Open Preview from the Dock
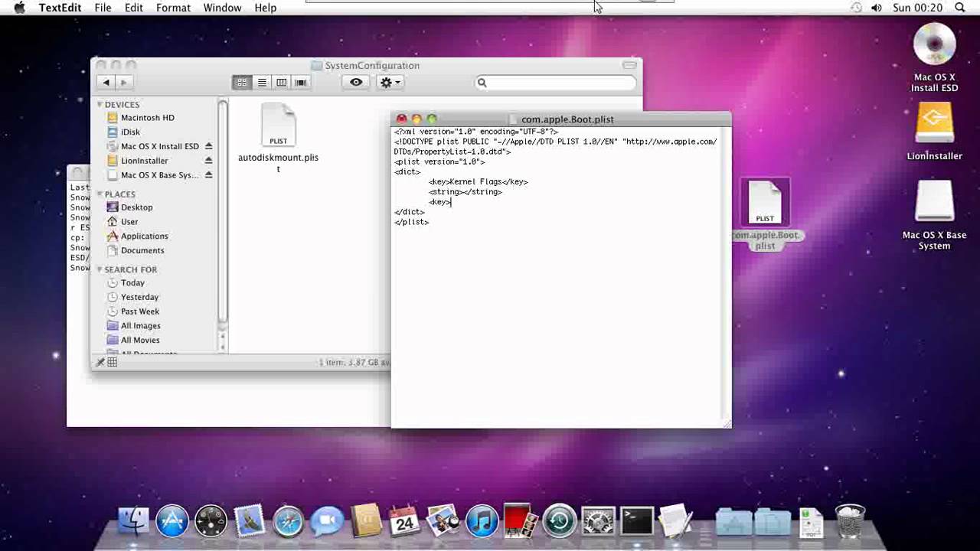 (443, 522)
